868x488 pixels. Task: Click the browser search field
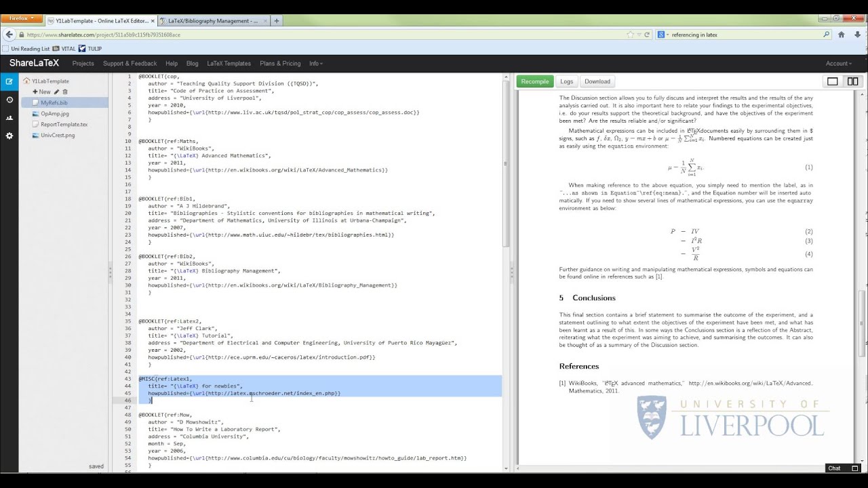[745, 35]
